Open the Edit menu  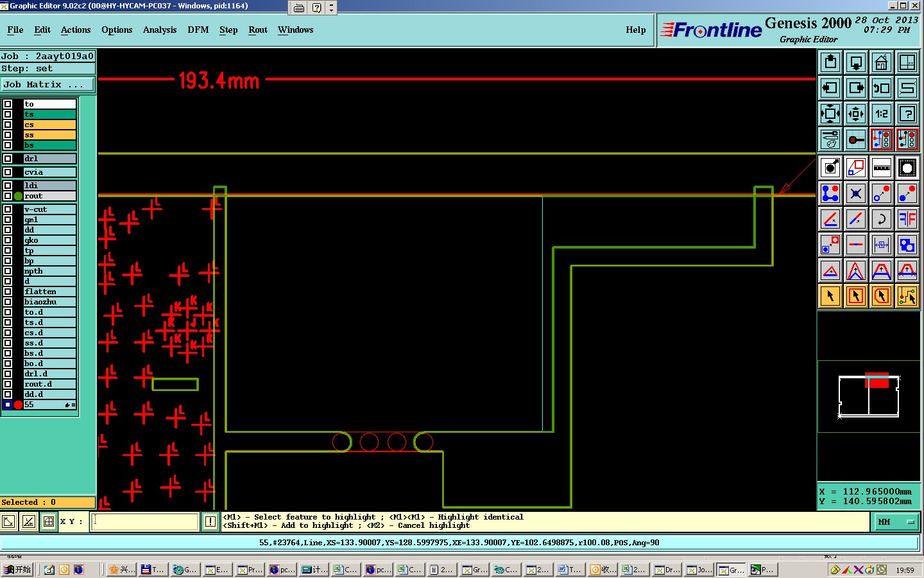click(x=42, y=30)
